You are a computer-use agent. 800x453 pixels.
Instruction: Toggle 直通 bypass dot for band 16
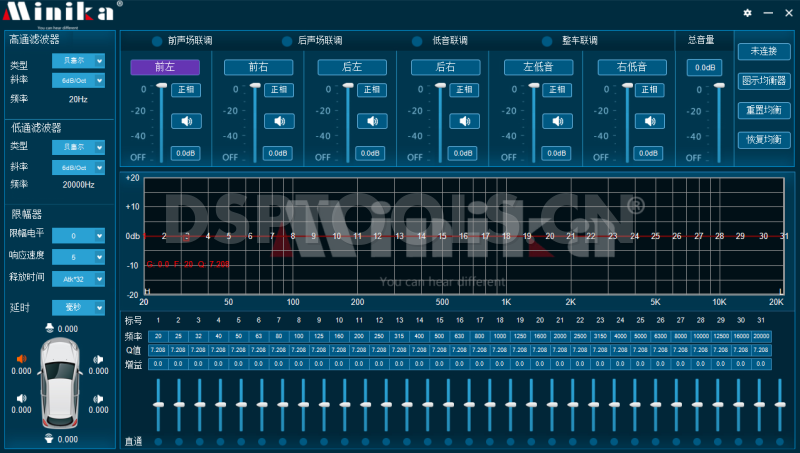pyautogui.click(x=469, y=442)
